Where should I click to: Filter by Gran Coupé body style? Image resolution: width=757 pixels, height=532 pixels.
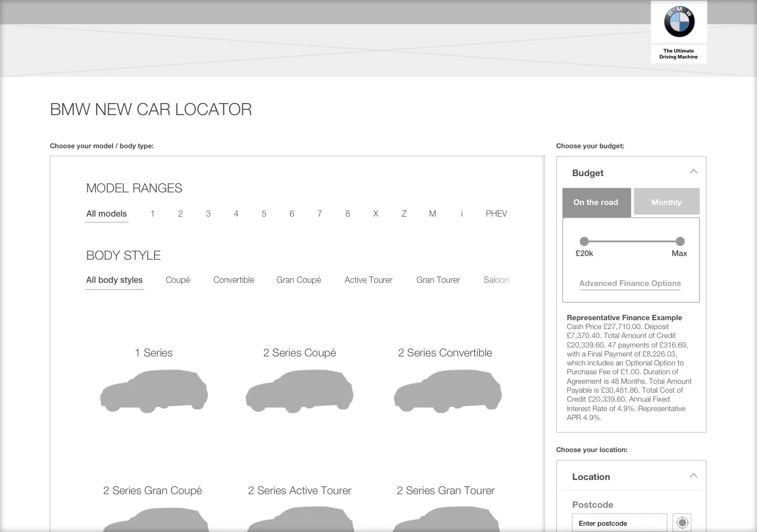click(299, 280)
